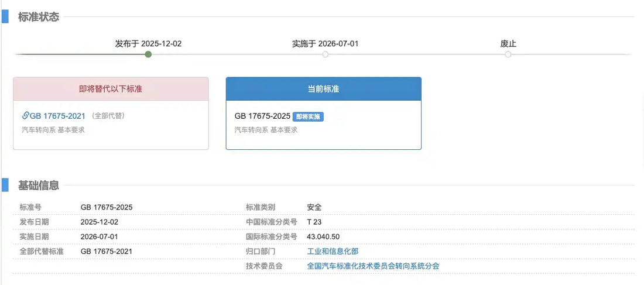
Task: Click the 标准状态 section heading
Action: (39, 17)
